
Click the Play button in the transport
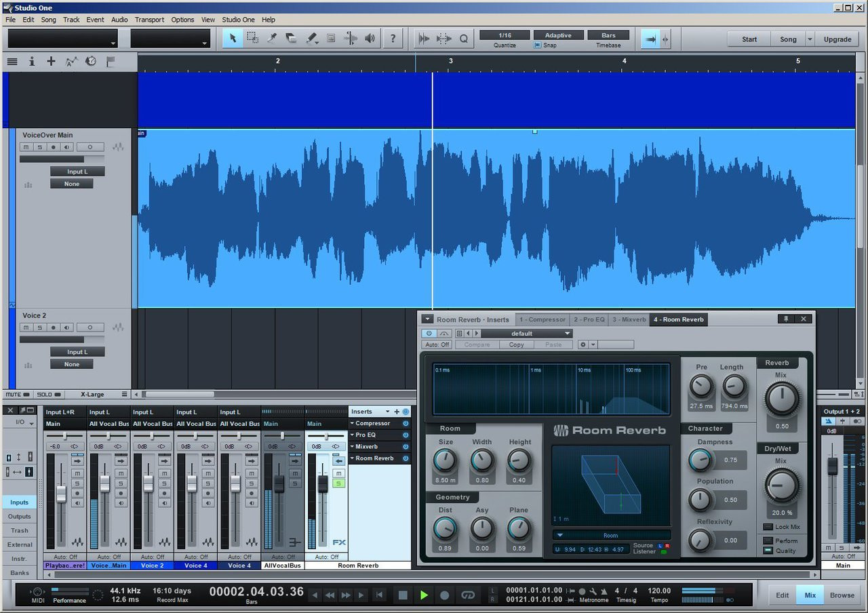424,595
